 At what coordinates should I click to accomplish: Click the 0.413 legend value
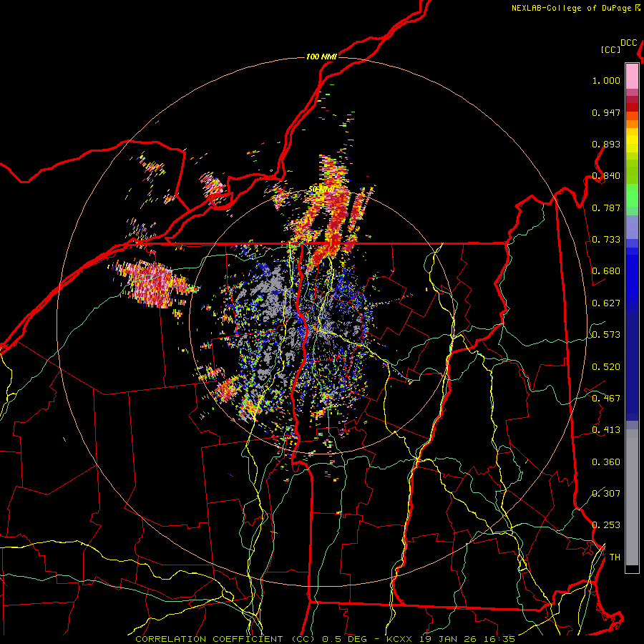[x=606, y=429]
